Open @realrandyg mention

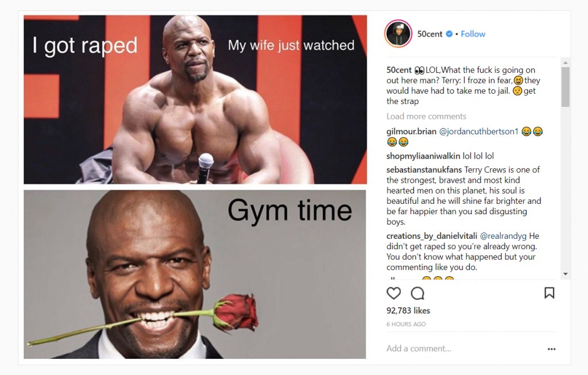point(503,236)
